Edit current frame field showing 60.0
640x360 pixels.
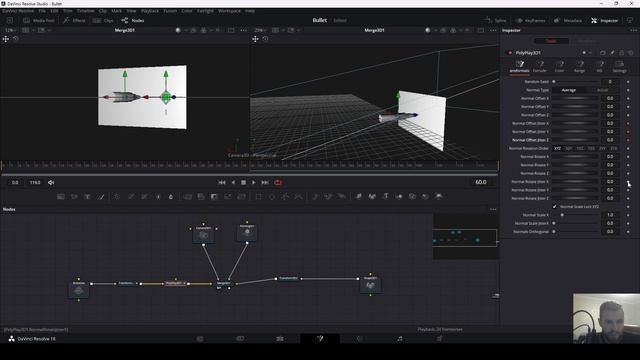tap(481, 182)
